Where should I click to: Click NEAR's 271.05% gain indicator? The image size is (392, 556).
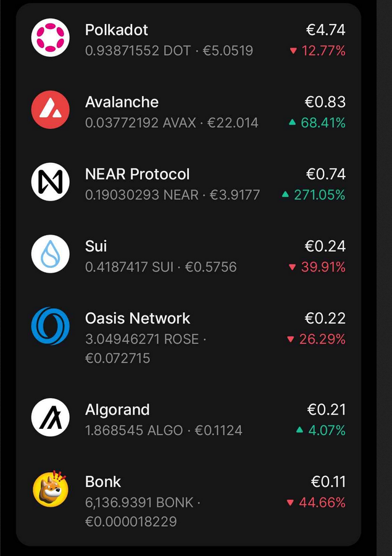click(314, 195)
